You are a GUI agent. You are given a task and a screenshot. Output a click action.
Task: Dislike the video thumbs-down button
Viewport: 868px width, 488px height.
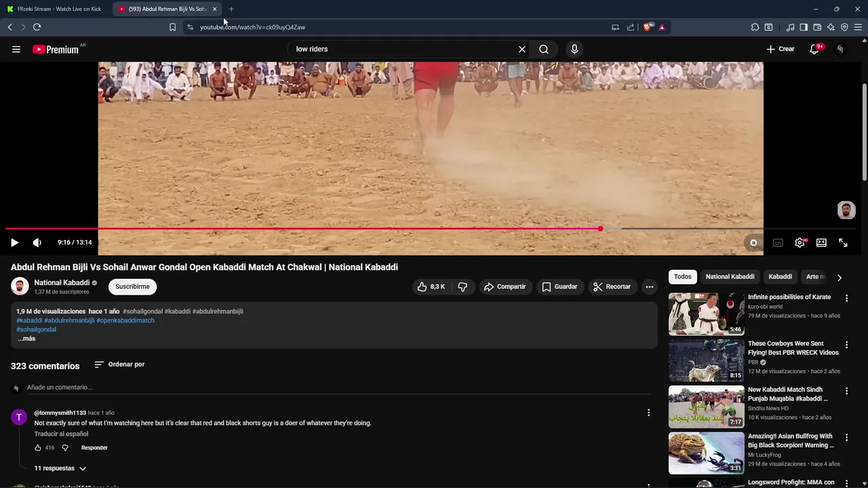click(463, 287)
